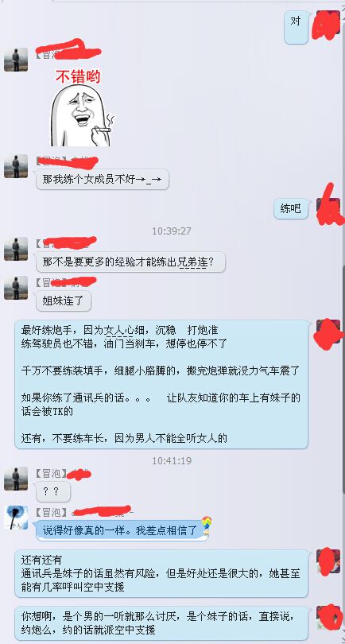Screen dimensions: 345x644
Task: Click own avatar beside 练吧 reply
Action: (x=328, y=209)
